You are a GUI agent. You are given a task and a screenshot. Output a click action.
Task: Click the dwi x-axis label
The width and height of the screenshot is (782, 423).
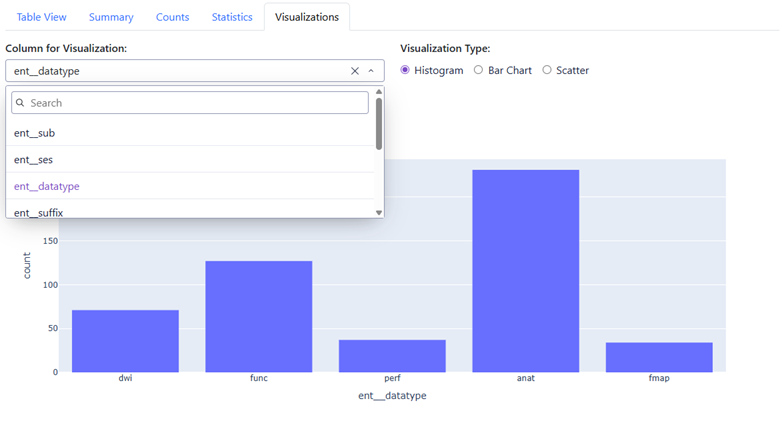coord(125,378)
